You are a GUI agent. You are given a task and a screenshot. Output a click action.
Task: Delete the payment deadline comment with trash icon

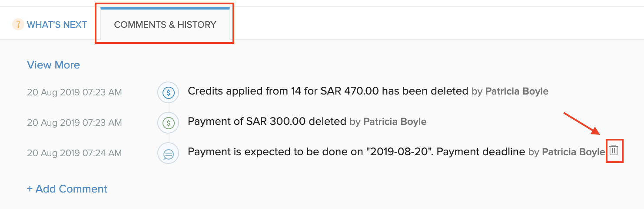pyautogui.click(x=614, y=151)
